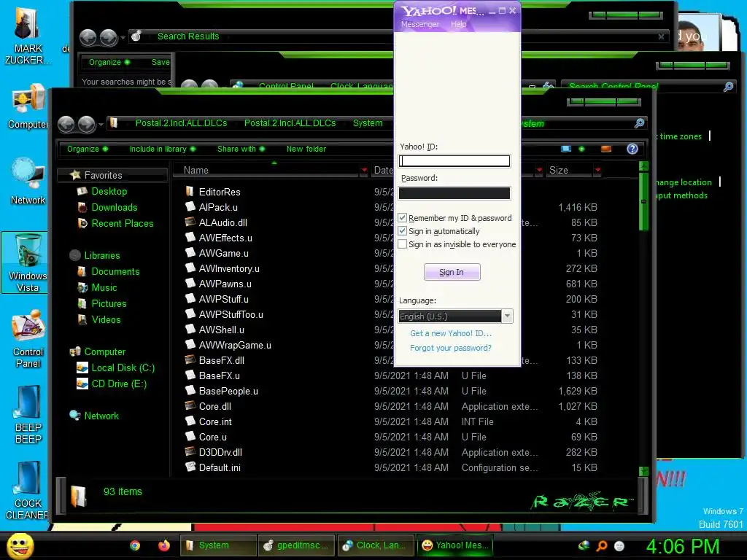Click the Back arrow in Search Results window
The image size is (747, 560).
[x=88, y=38]
